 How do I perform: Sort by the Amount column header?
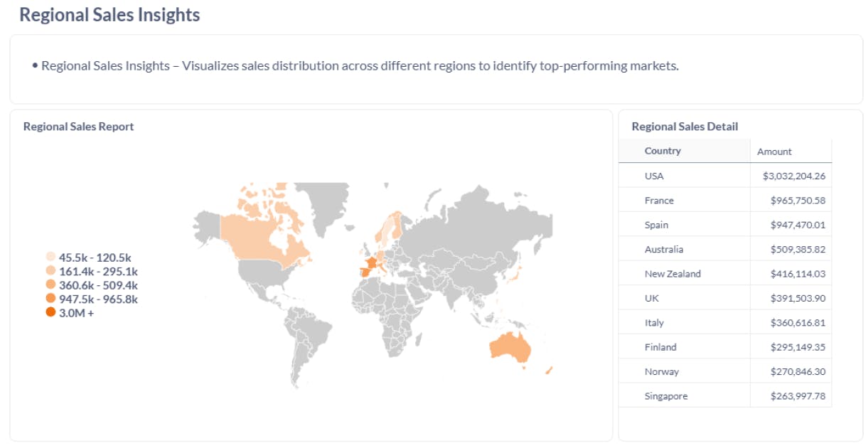pos(774,152)
